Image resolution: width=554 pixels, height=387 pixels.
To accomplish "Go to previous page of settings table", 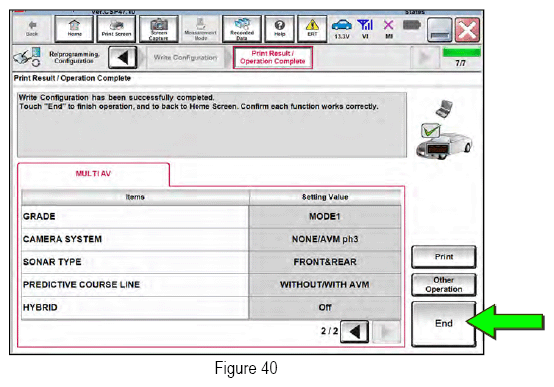I will pos(354,332).
